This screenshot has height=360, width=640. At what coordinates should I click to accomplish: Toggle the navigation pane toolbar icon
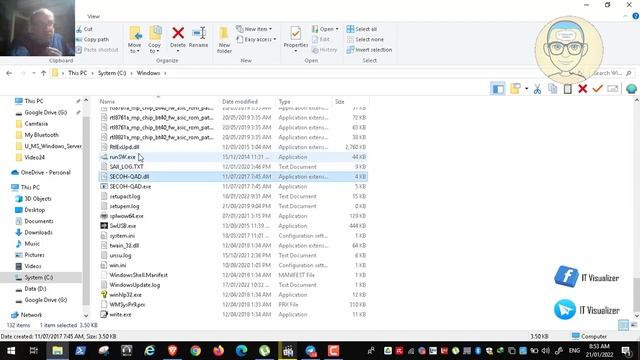click(498, 89)
